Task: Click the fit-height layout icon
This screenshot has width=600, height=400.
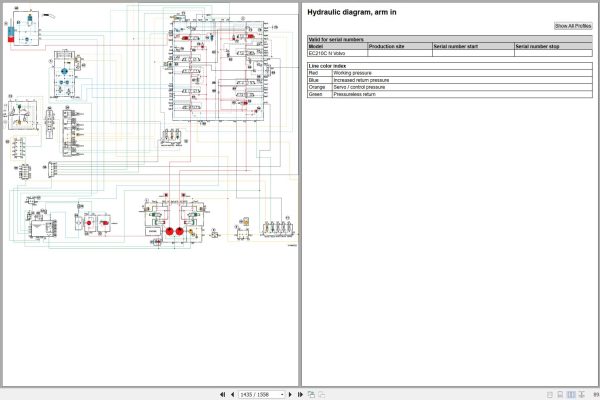Action: 581,394
